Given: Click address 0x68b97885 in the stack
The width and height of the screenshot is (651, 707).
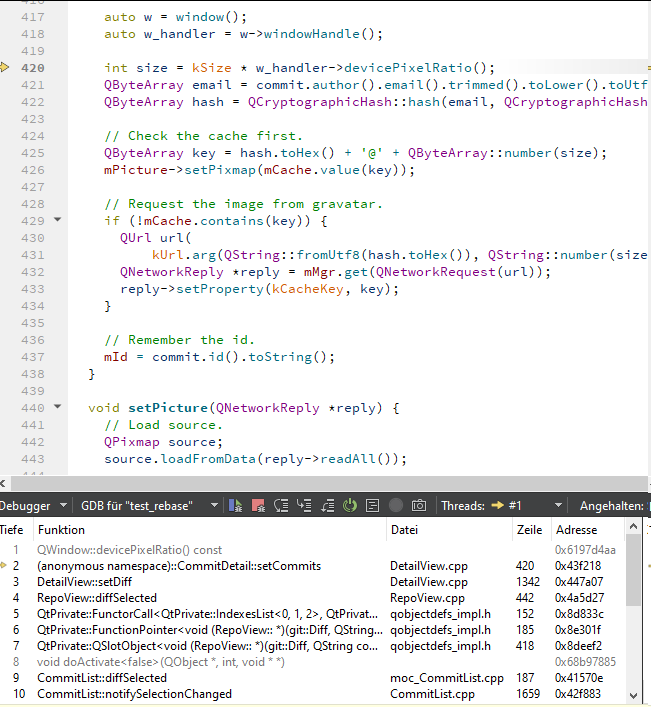Looking at the screenshot, I should pyautogui.click(x=585, y=661).
